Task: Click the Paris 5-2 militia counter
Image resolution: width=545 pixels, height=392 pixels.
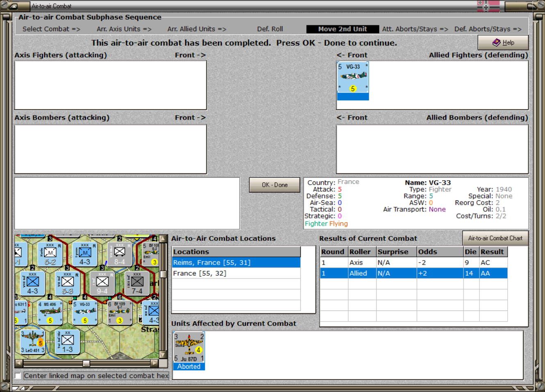Action: coord(50,254)
